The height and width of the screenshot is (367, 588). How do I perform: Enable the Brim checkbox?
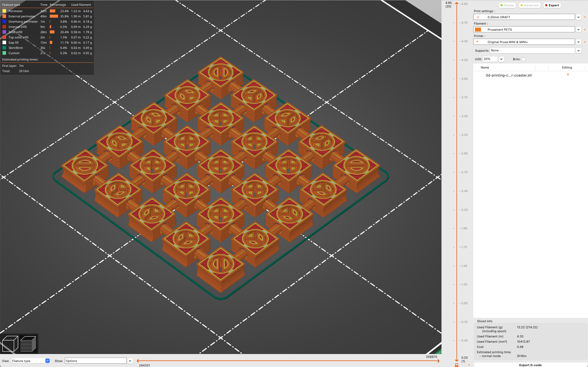(524, 59)
